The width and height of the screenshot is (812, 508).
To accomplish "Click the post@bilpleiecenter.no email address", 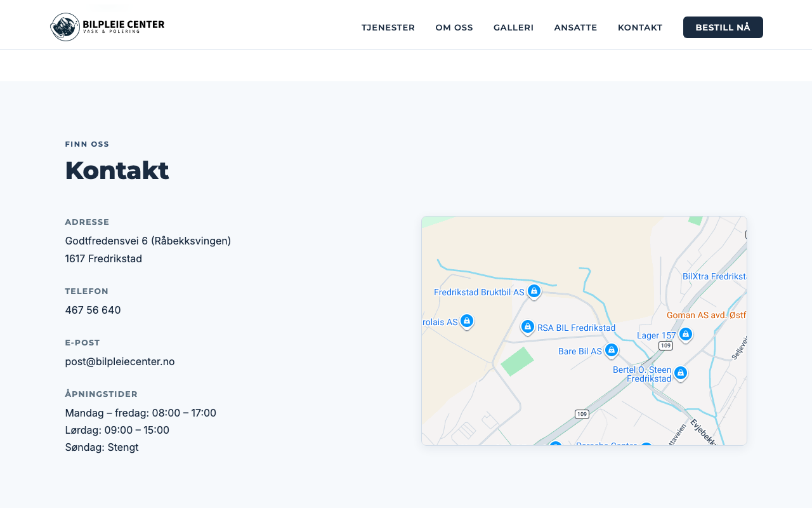I will click(x=120, y=361).
